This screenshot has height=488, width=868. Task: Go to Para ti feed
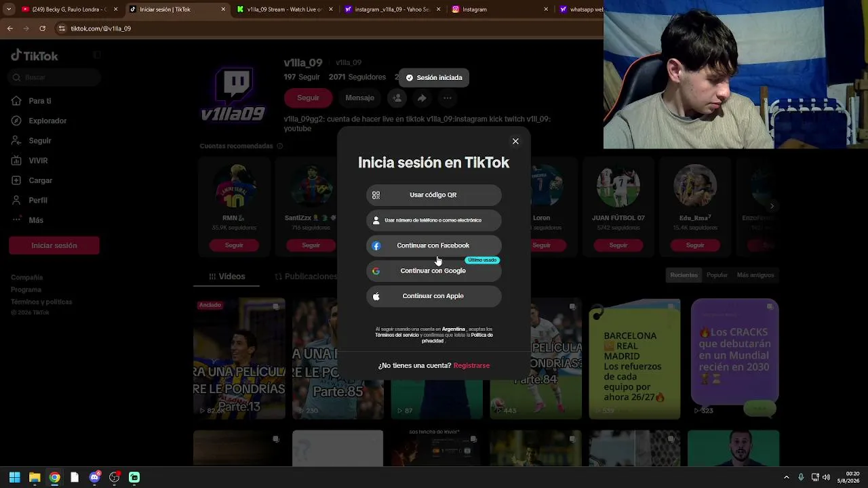tap(40, 101)
